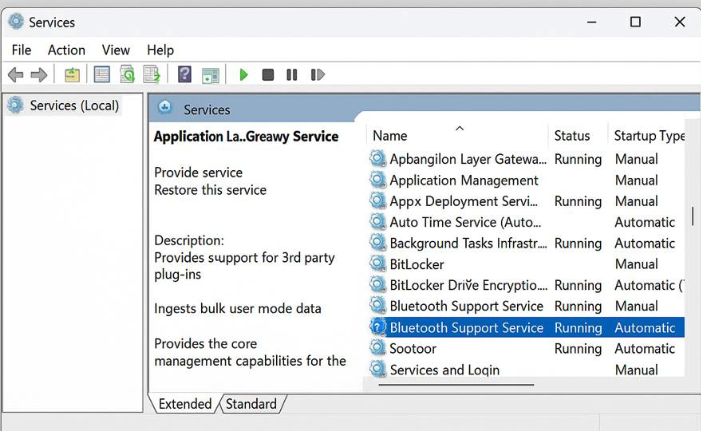Click the gear icon next to Sootoor
This screenshot has height=431, width=701.
click(378, 348)
